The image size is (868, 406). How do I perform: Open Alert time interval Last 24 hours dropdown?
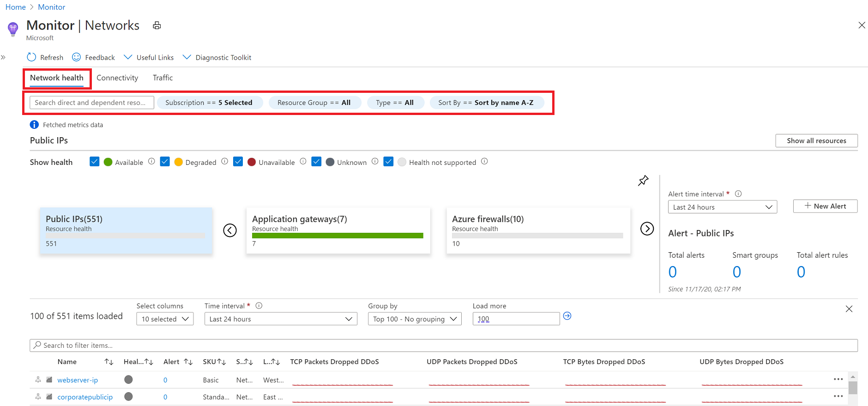point(723,207)
